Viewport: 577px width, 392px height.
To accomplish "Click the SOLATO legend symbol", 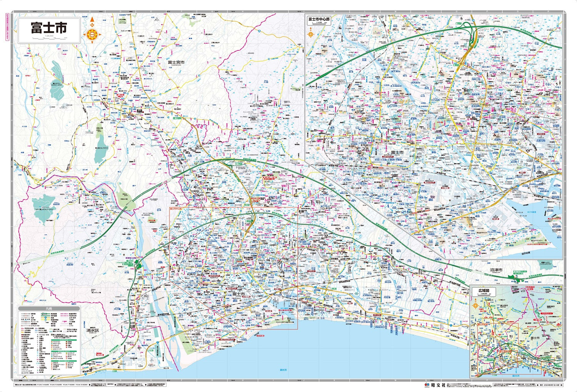I will pos(67,363).
